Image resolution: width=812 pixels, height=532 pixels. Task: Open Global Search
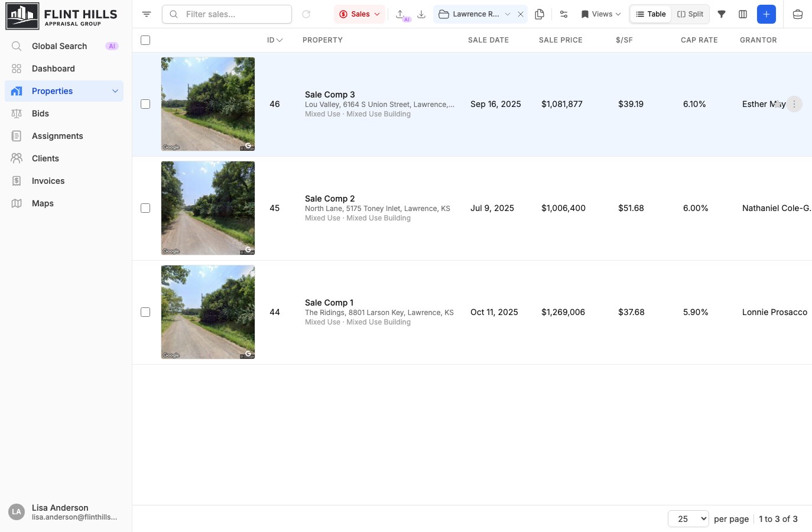click(64, 46)
